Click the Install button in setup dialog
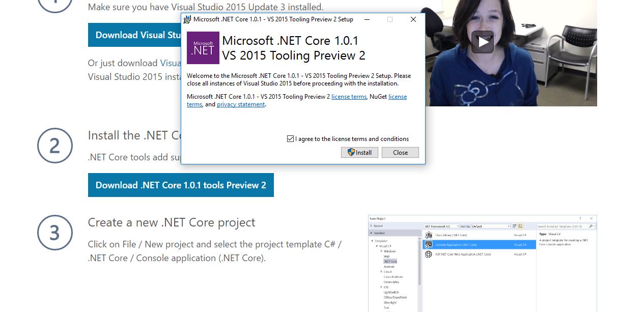Screen dimensions: 644x312 (359, 153)
